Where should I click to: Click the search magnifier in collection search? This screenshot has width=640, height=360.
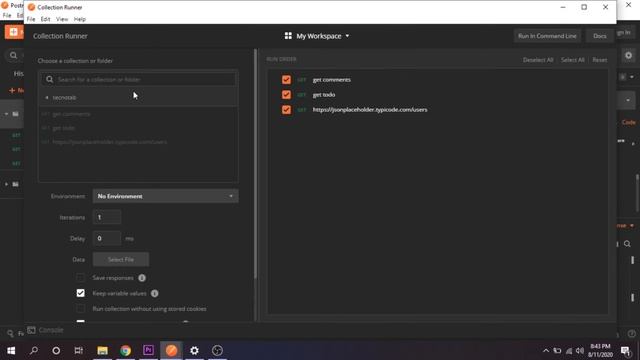(x=49, y=79)
